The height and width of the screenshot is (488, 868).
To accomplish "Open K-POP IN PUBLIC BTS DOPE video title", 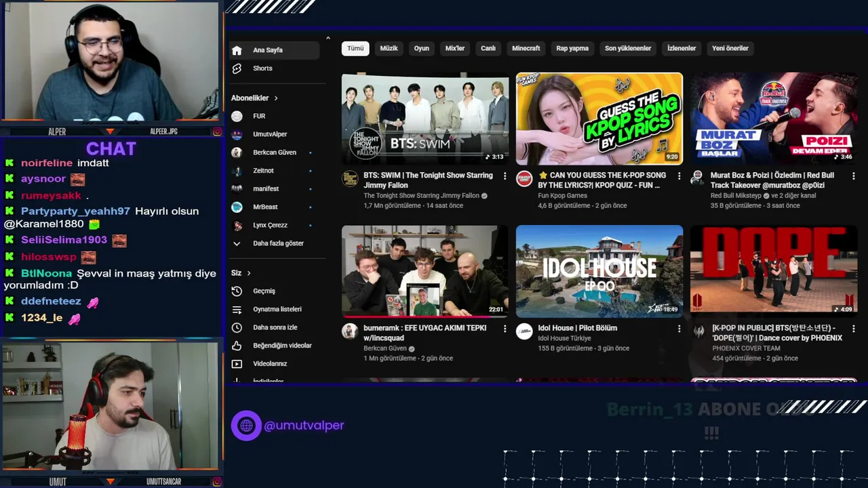I will 777,333.
